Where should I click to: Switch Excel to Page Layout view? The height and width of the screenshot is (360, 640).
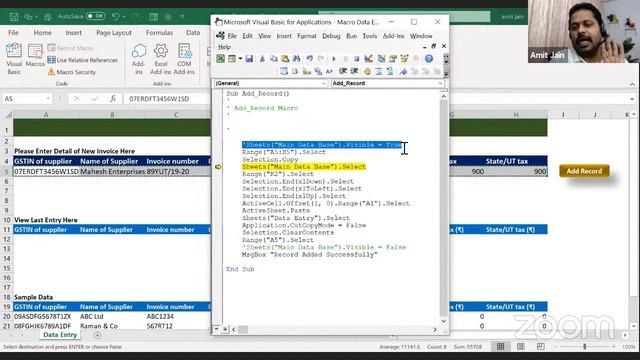click(521, 347)
